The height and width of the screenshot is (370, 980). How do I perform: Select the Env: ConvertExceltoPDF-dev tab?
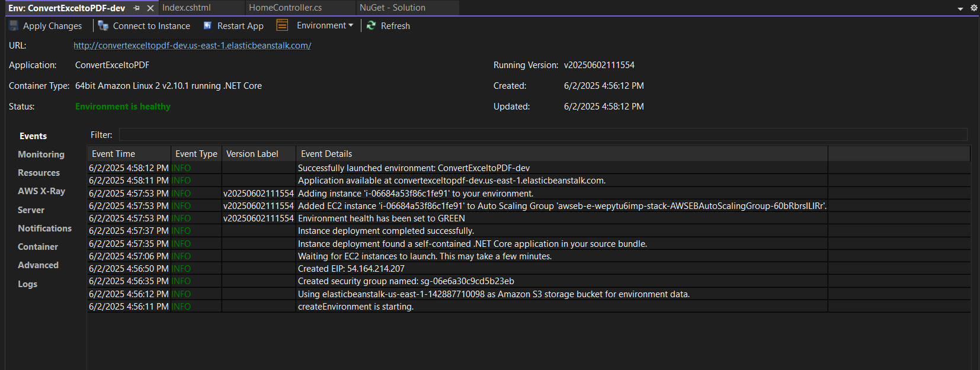[x=66, y=8]
